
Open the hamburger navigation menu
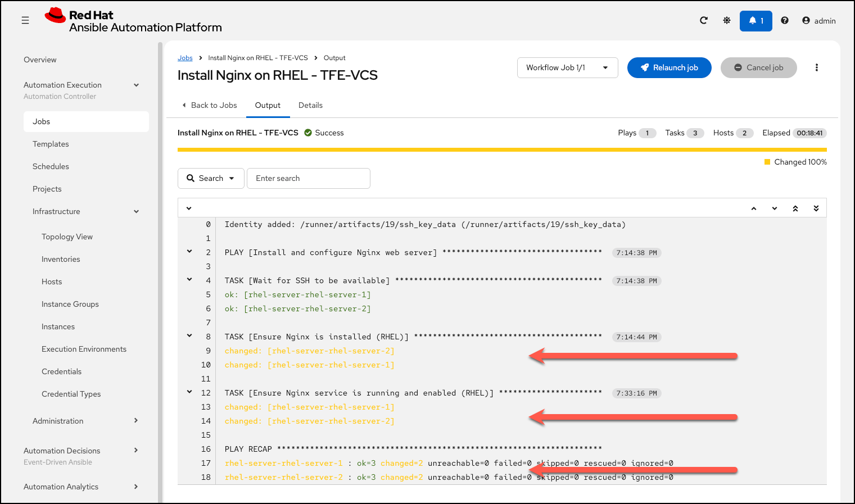[x=25, y=20]
